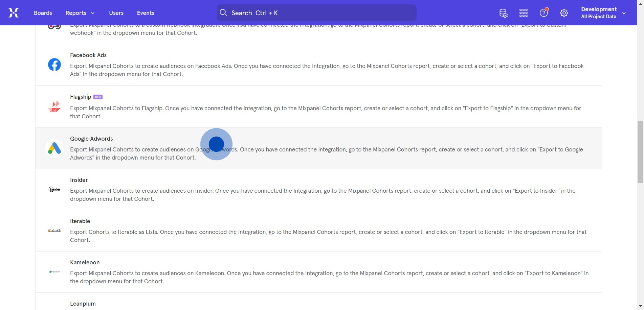Open the apps grid icon
Image resolution: width=644 pixels, height=310 pixels.
click(x=524, y=13)
